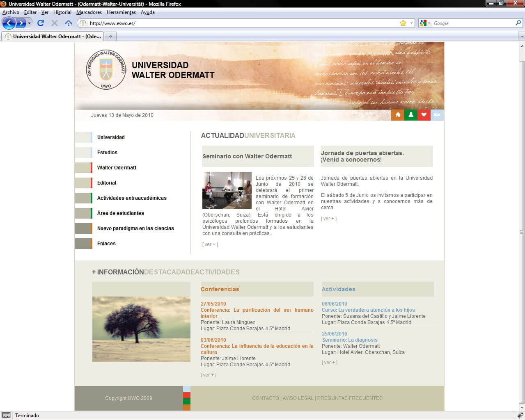Click the green user icon in header
525x420 pixels.
pyautogui.click(x=411, y=115)
